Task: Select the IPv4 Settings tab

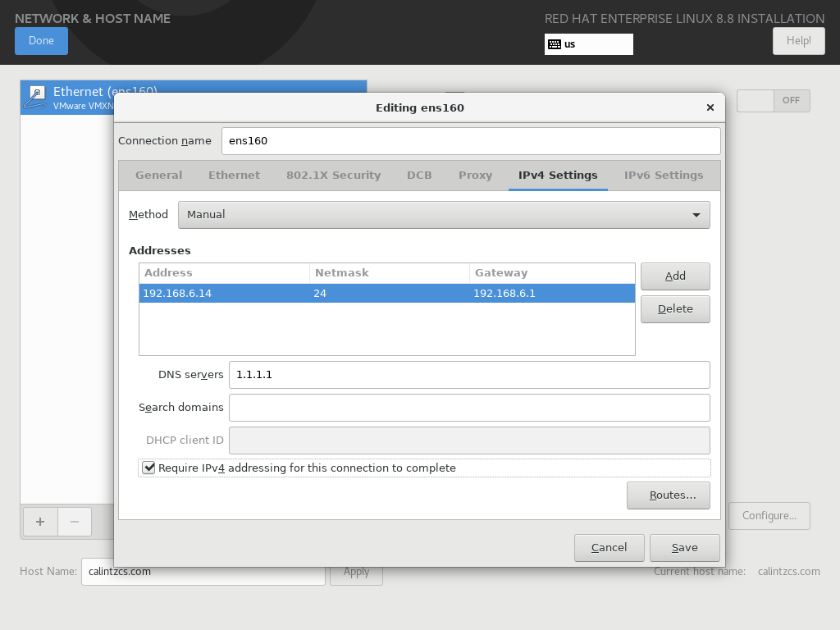Action: (x=558, y=176)
